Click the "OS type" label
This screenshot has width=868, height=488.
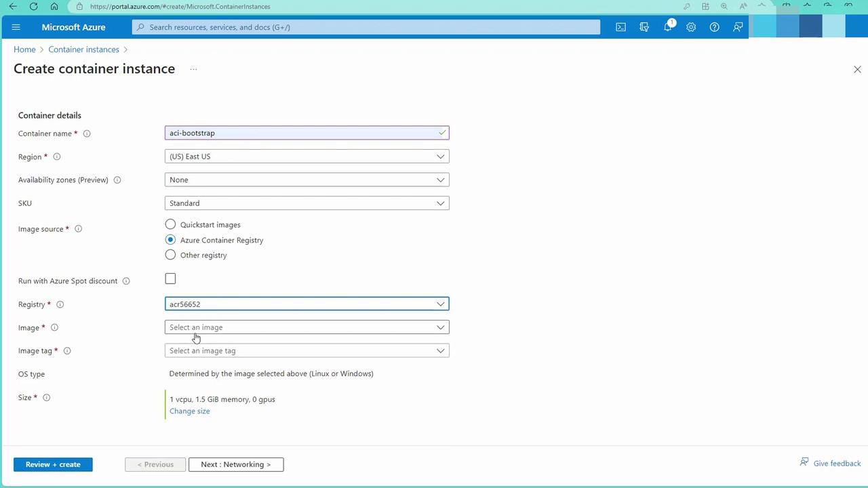pyautogui.click(x=31, y=374)
